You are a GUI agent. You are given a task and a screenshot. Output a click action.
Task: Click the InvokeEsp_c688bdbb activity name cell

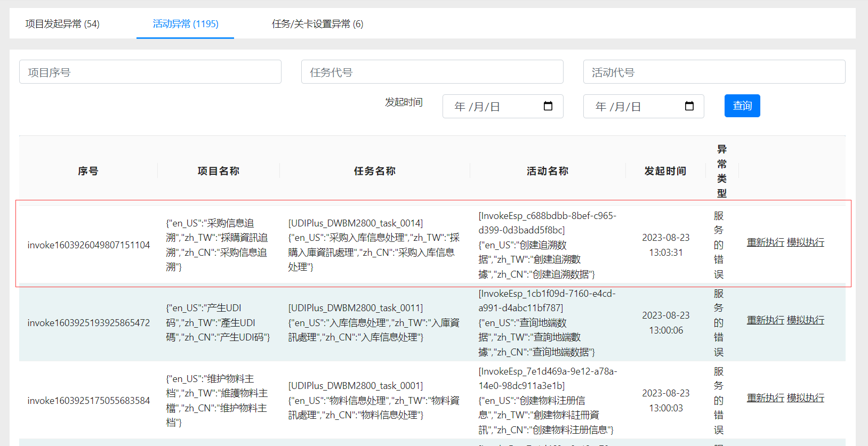(x=548, y=245)
